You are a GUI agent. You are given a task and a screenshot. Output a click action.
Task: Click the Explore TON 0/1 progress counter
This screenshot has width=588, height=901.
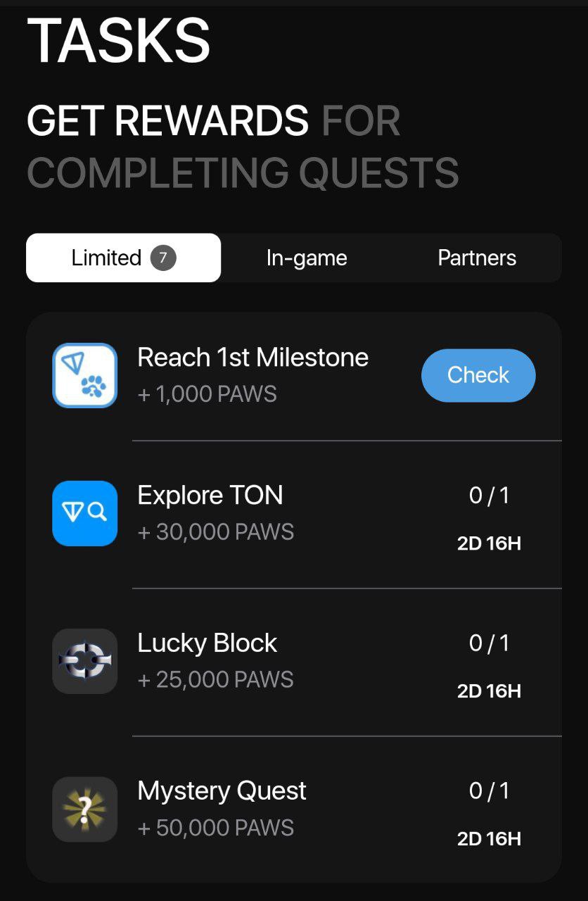pyautogui.click(x=490, y=496)
